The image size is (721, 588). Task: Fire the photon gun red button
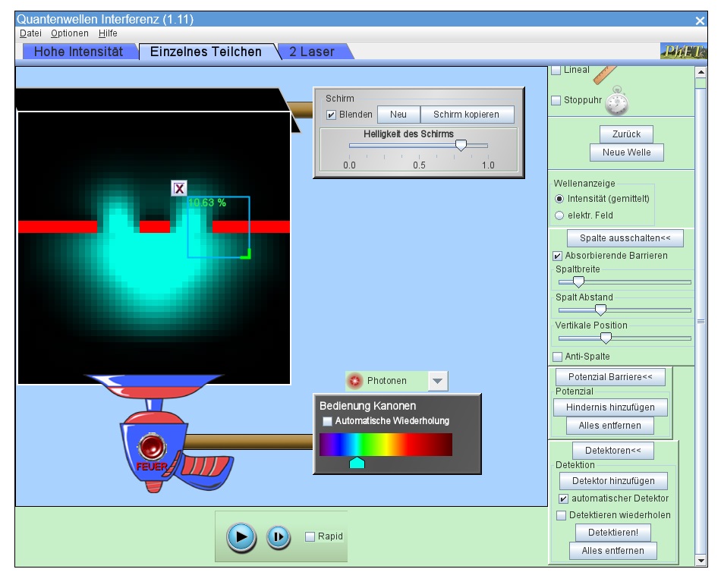[153, 446]
